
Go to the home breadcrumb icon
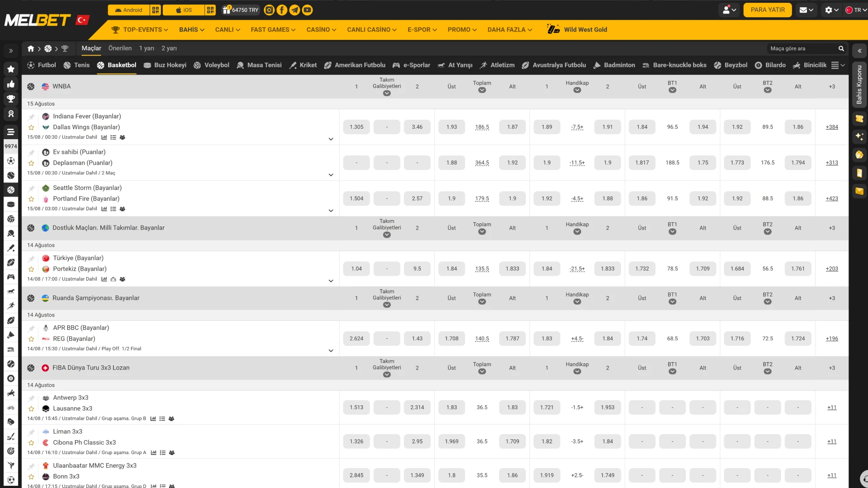pyautogui.click(x=31, y=48)
